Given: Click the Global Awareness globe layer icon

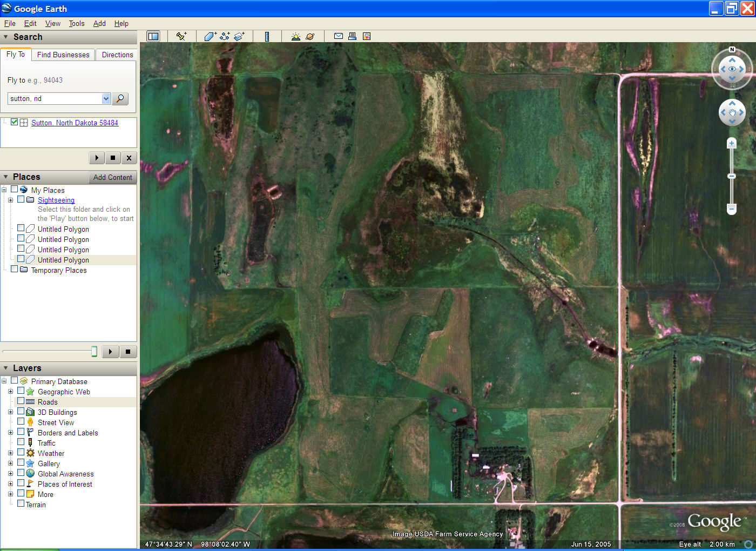Looking at the screenshot, I should 30,473.
